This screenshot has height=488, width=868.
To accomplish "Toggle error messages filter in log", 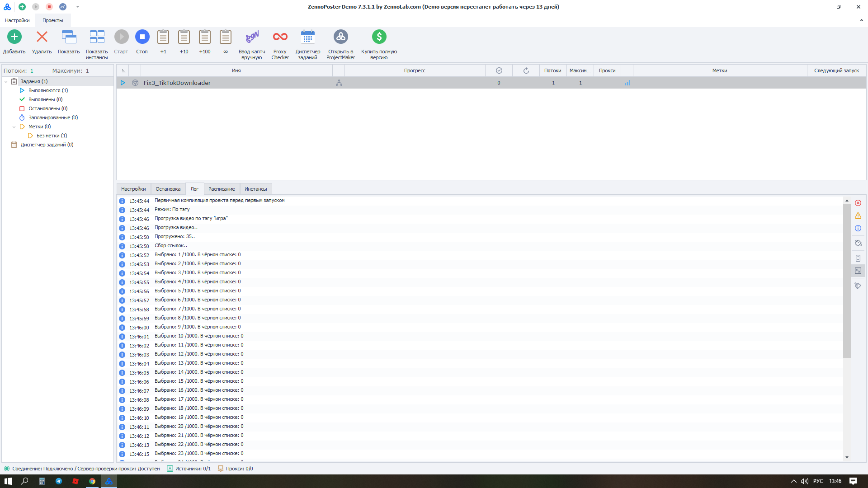I will [858, 203].
